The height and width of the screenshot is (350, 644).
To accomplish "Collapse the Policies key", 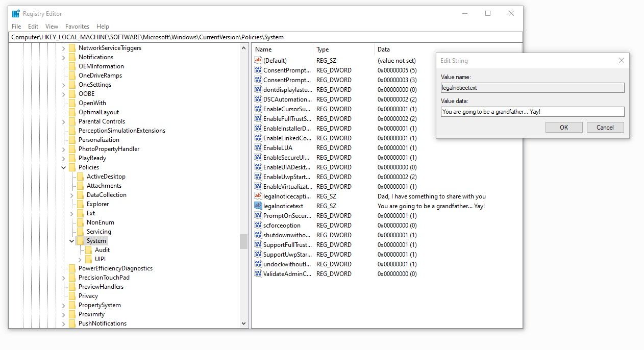I will pyautogui.click(x=64, y=167).
